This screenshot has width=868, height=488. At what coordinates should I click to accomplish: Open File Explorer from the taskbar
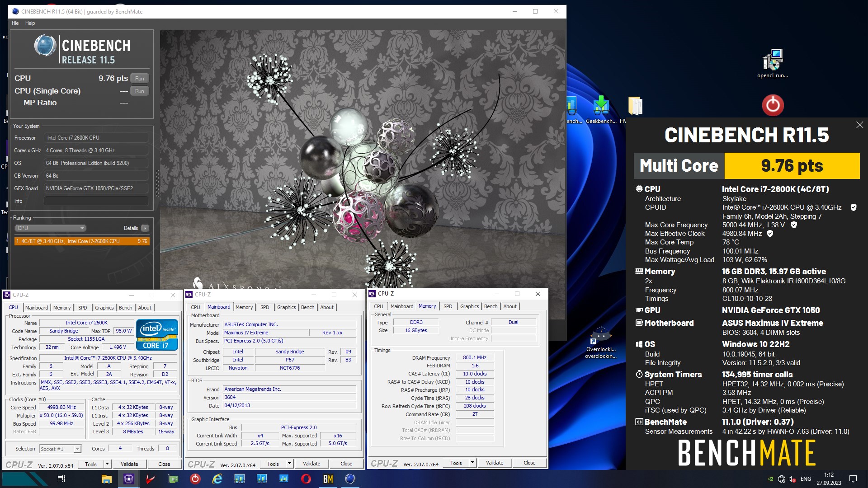(107, 479)
